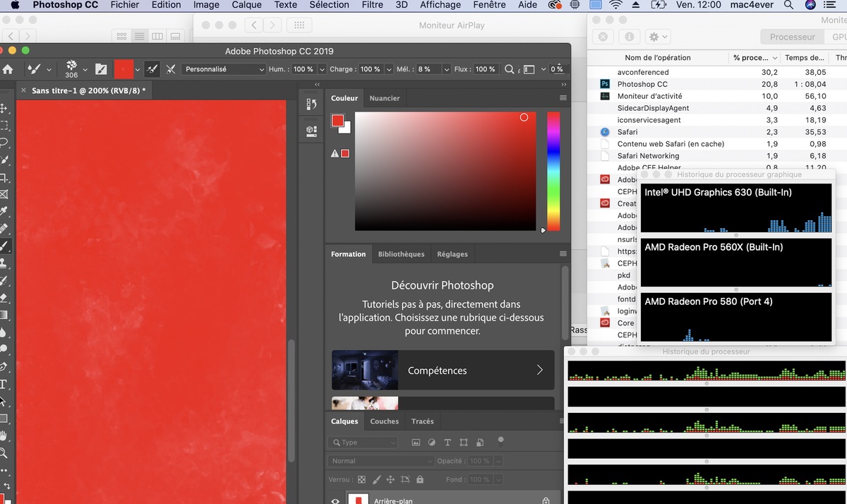Toggle clean brush after each stroke

click(171, 69)
